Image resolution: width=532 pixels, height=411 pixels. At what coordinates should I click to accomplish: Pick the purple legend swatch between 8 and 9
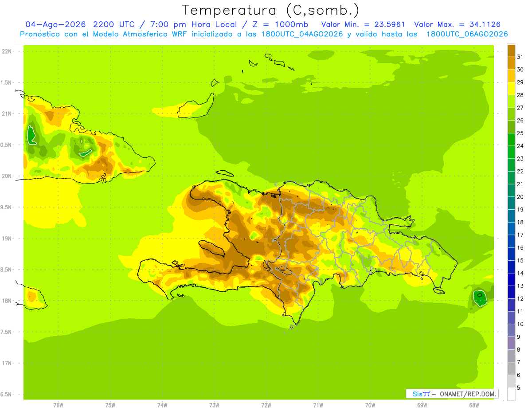point(511,343)
